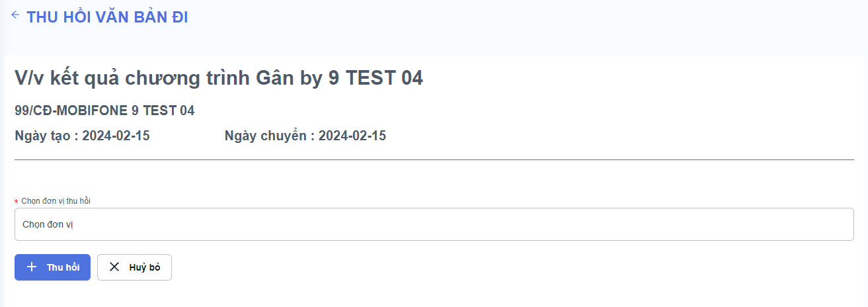Select the Chọn đơn vị placeholder text

[48, 224]
